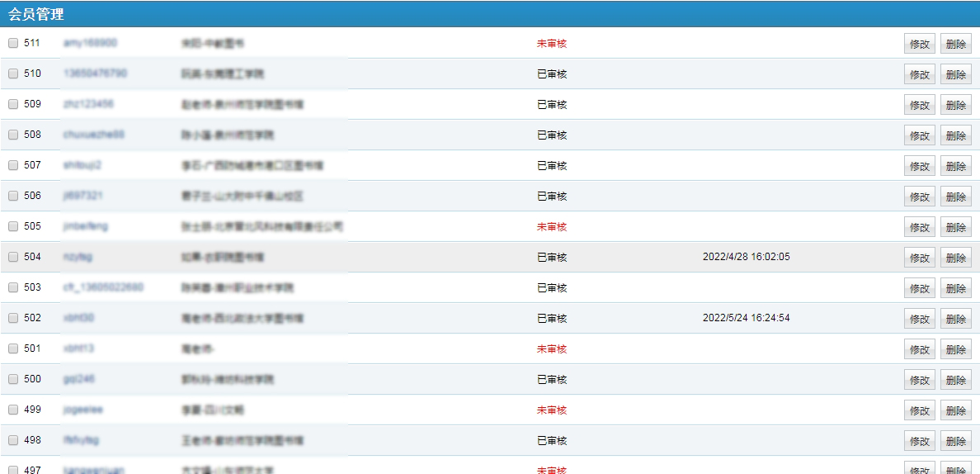Click the red 未审核 status in row 501
The height and width of the screenshot is (474, 980).
tap(552, 348)
